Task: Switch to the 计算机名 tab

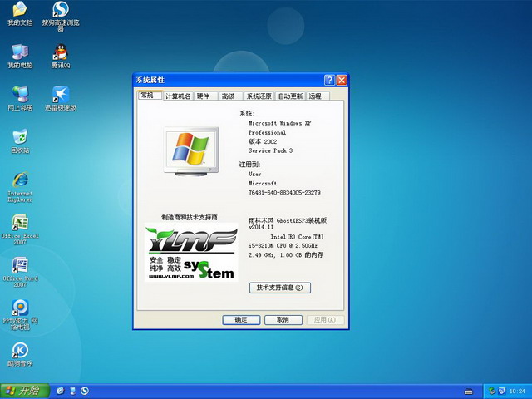Action: [178, 96]
